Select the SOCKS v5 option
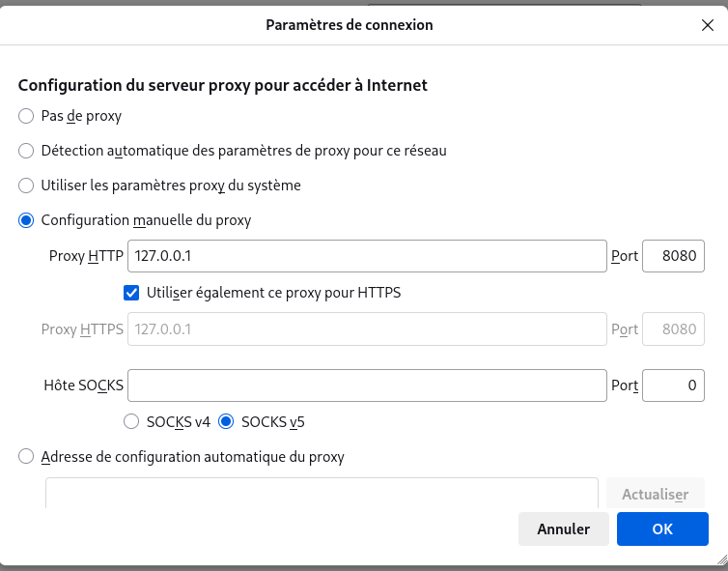 (227, 421)
